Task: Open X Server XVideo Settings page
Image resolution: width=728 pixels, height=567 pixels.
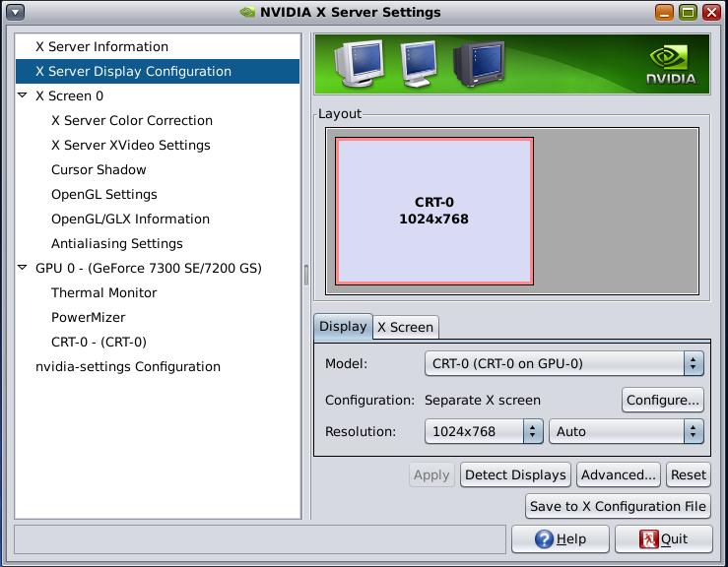Action: (130, 145)
